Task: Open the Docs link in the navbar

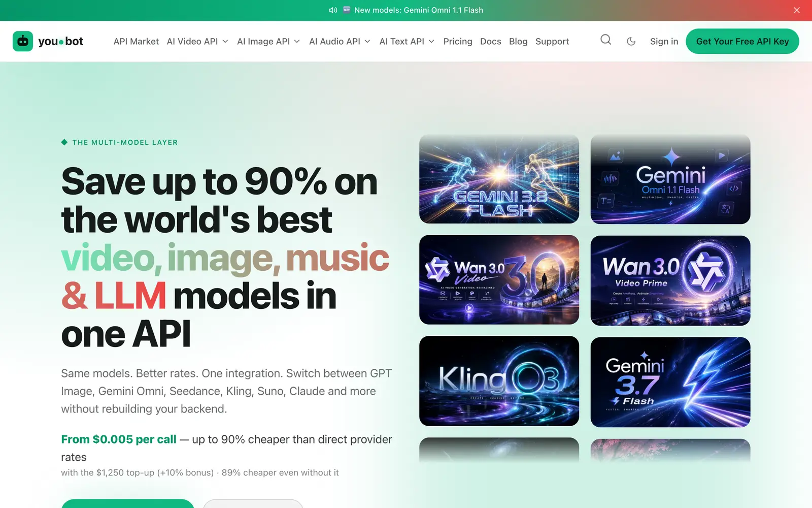Action: coord(491,41)
